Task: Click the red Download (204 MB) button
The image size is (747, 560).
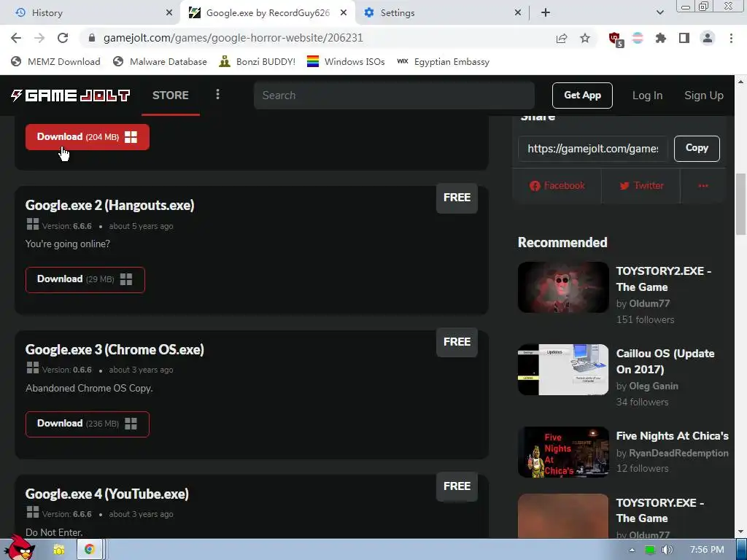Action: click(88, 137)
